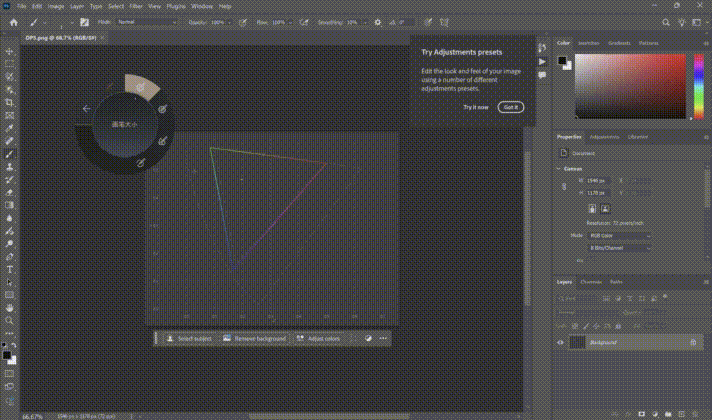Toggle pressure for opacity icon

coord(243,22)
